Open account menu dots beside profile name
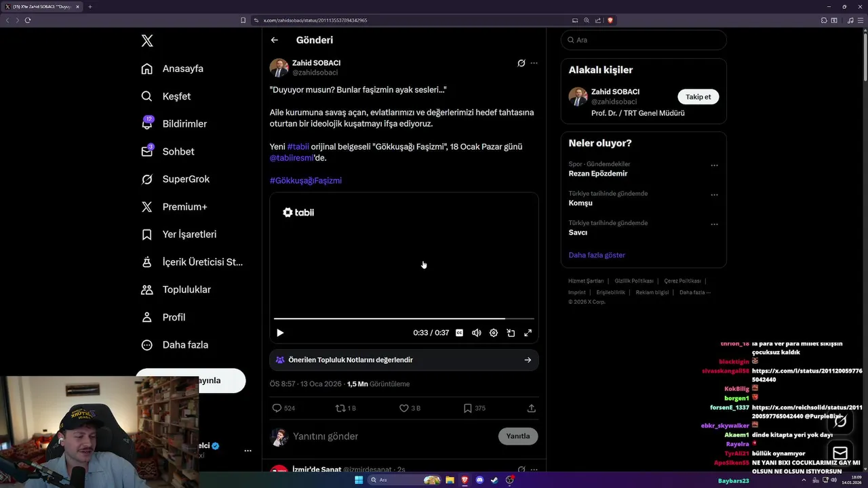This screenshot has width=868, height=488. pyautogui.click(x=248, y=451)
